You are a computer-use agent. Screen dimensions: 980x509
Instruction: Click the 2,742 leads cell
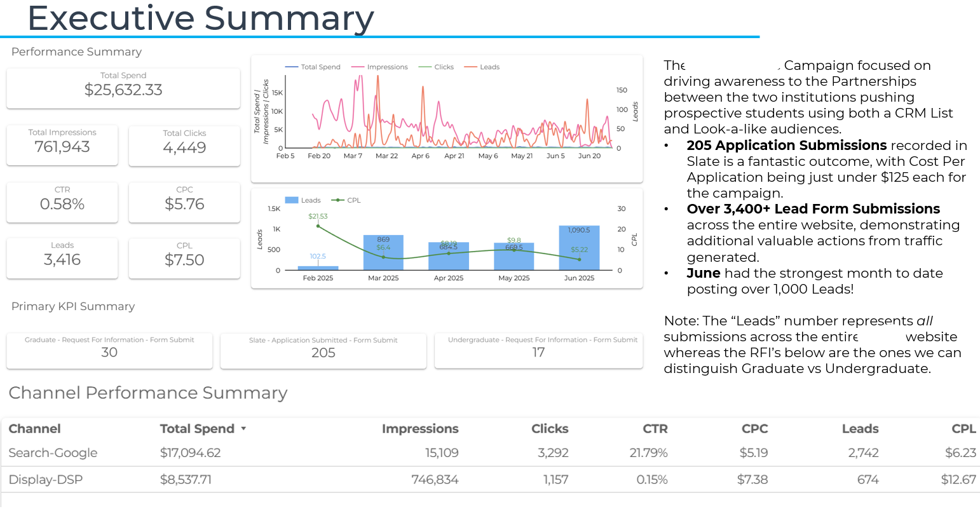coord(863,453)
